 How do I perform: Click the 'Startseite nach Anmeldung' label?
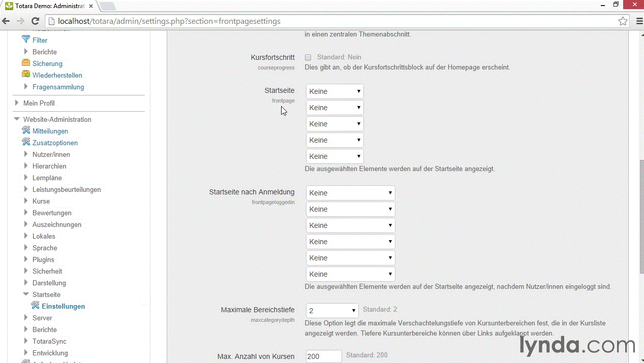[x=252, y=192]
